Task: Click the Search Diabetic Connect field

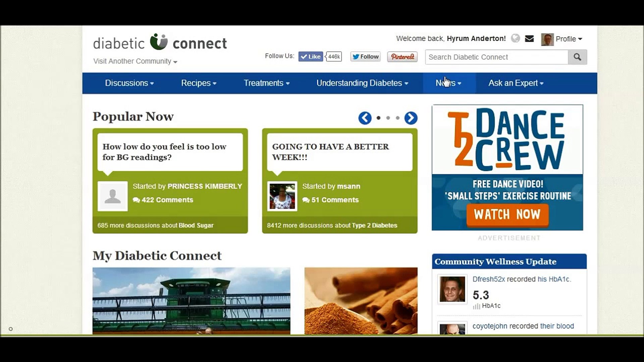Action: (496, 57)
